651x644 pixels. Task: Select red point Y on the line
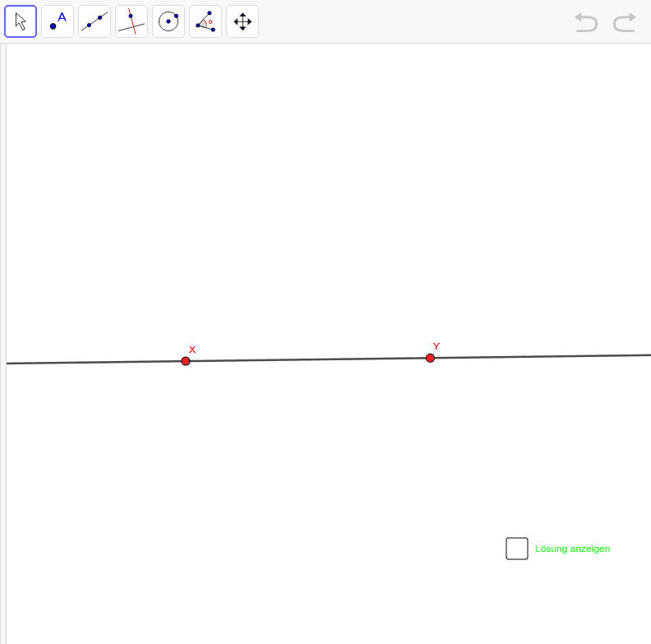(x=430, y=358)
